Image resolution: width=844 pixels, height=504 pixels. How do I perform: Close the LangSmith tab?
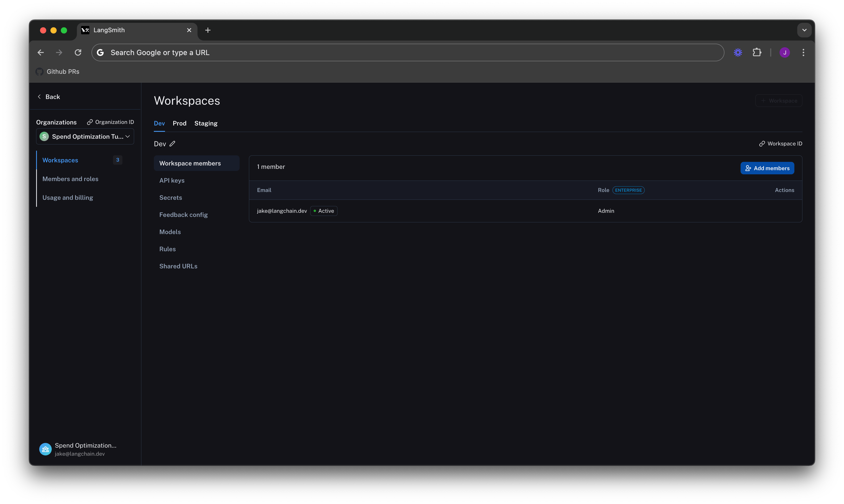[189, 30]
